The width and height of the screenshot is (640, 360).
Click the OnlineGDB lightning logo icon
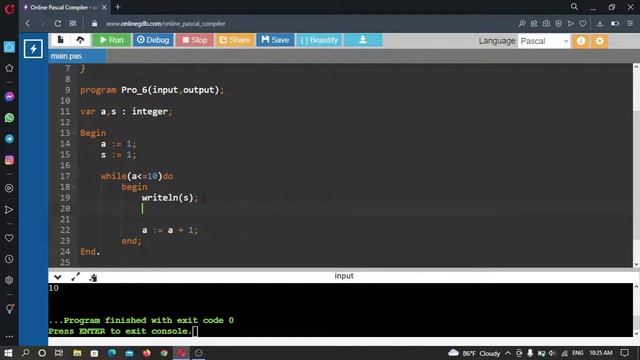[x=33, y=49]
